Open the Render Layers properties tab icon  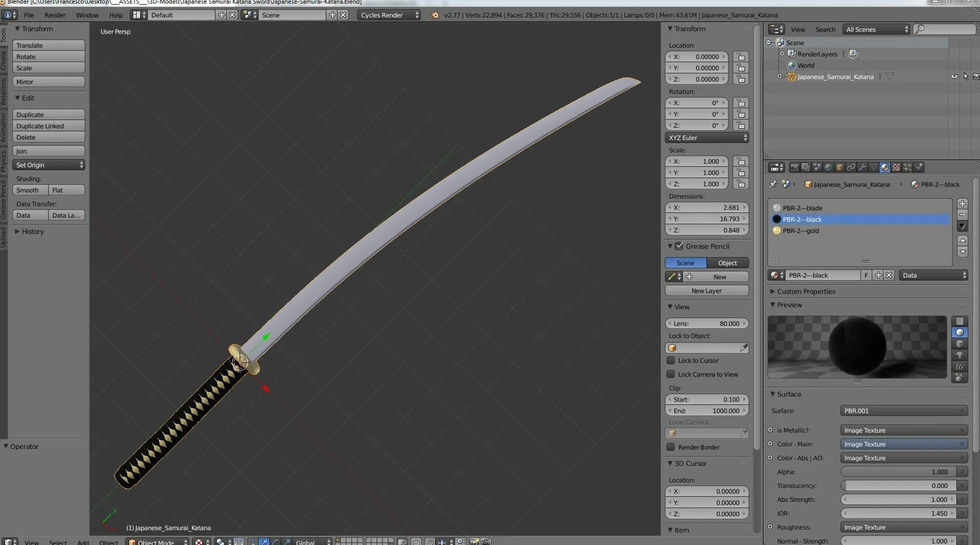click(x=806, y=167)
